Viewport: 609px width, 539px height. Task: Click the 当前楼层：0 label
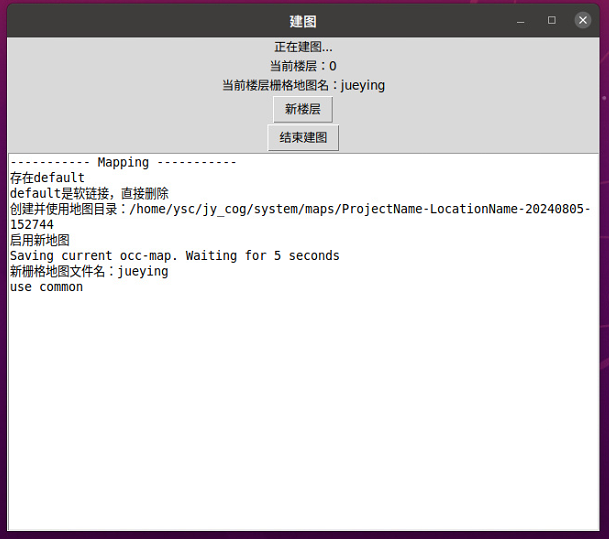click(x=303, y=66)
